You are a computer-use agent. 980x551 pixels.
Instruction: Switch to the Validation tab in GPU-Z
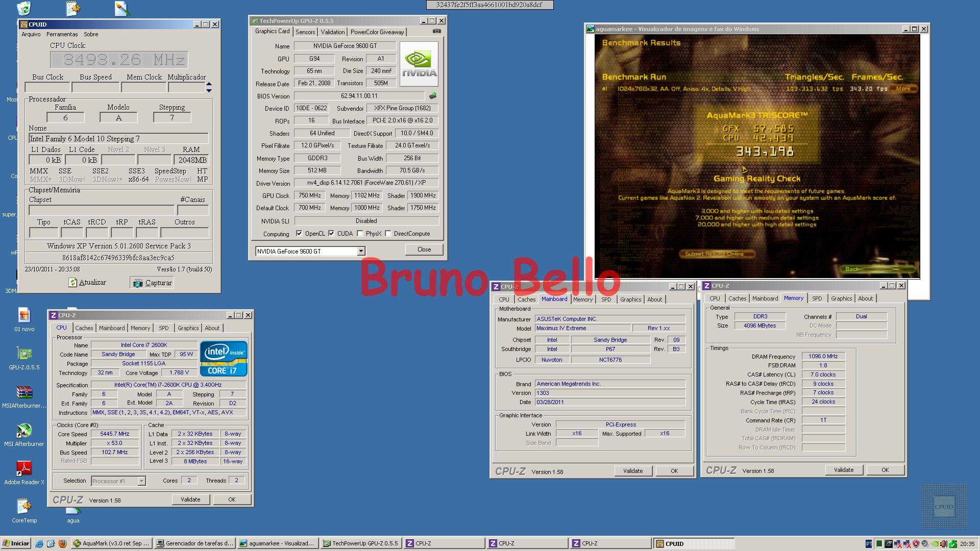pyautogui.click(x=333, y=32)
